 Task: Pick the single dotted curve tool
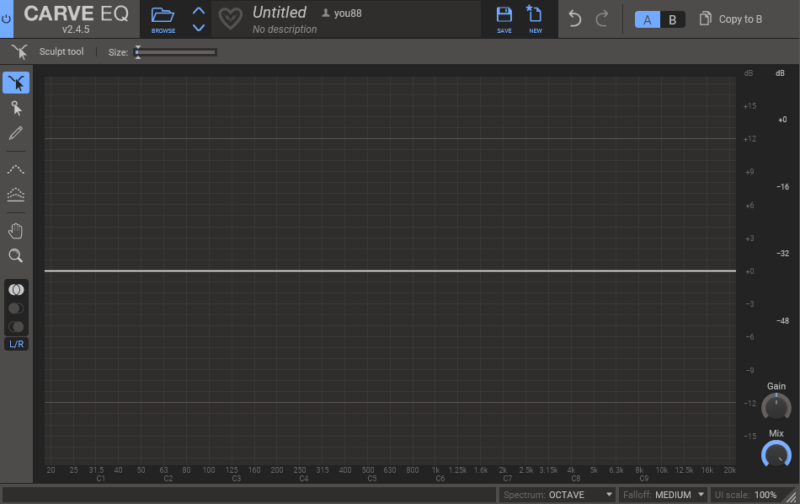pos(16,169)
